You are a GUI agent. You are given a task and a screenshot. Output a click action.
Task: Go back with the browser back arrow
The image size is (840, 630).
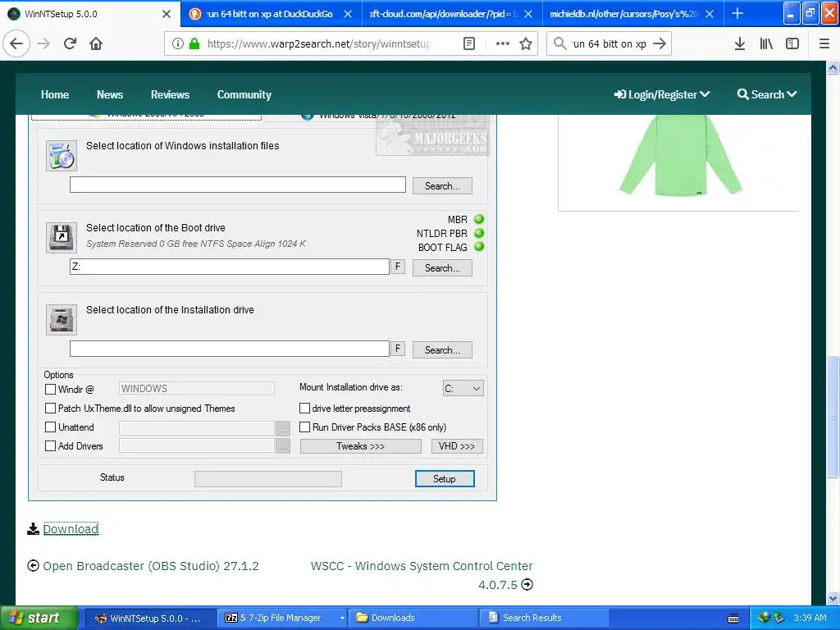click(x=16, y=43)
